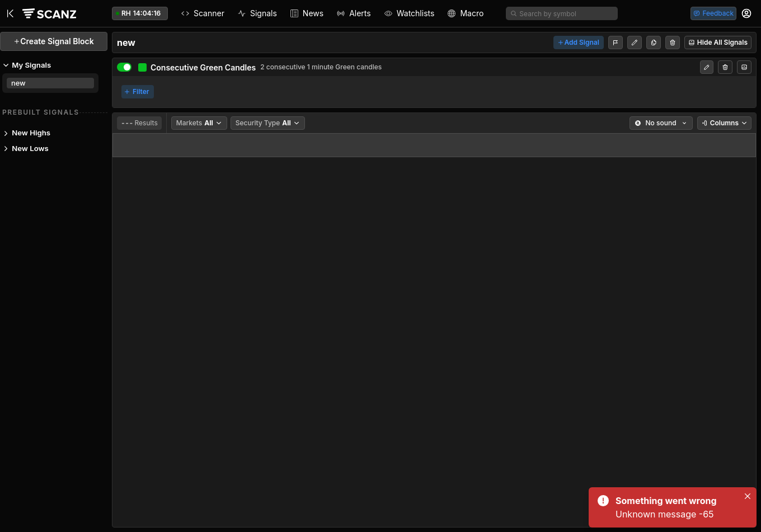The width and height of the screenshot is (761, 532).
Task: Duplicate the 'new' signal block
Action: (x=654, y=43)
